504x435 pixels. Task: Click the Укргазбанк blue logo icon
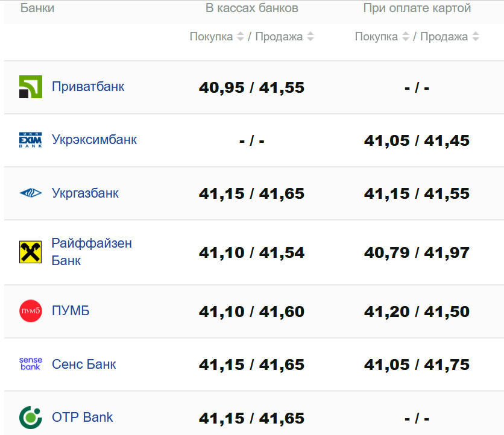click(31, 193)
